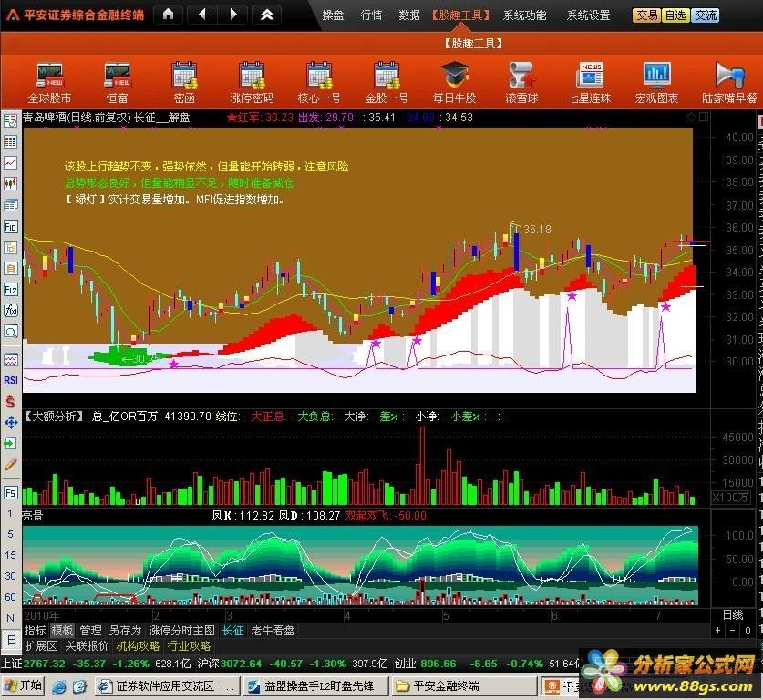Select the N custom period option
763x700 pixels.
(x=10, y=618)
